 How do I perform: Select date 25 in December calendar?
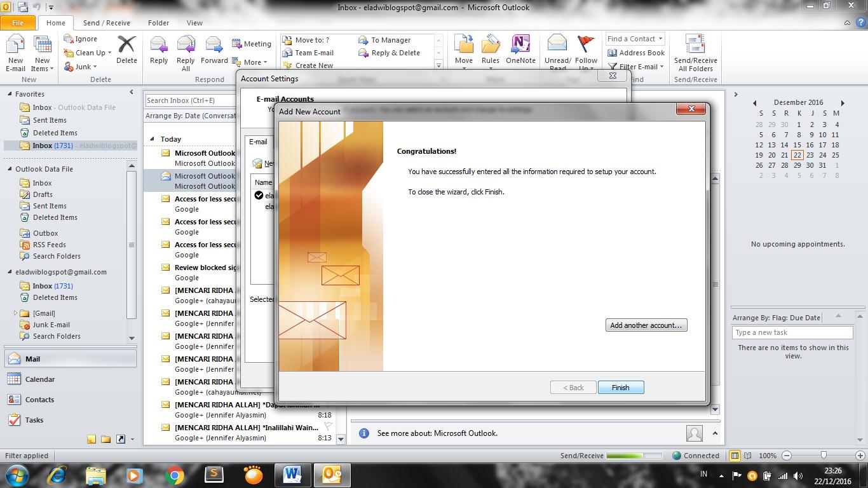coord(836,155)
